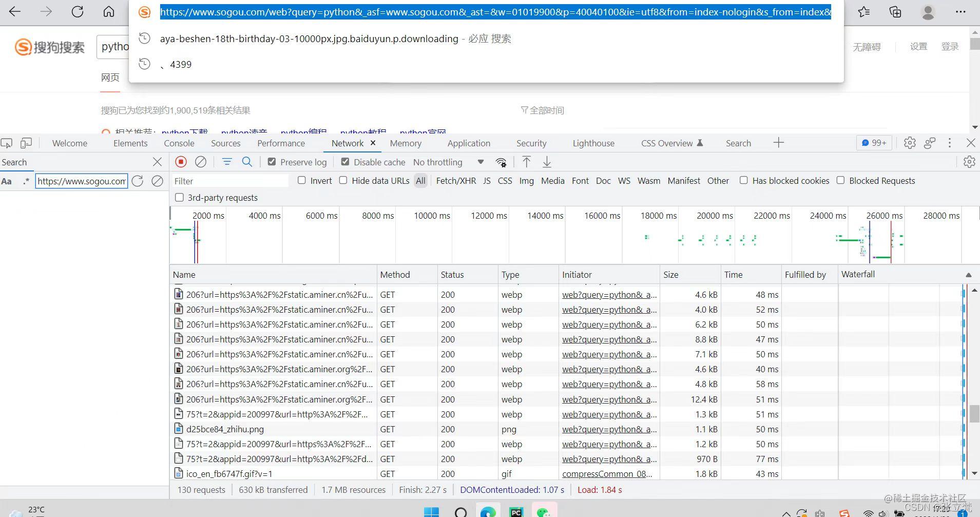Check Hide data URLs
This screenshot has height=517, width=980.
tap(343, 180)
